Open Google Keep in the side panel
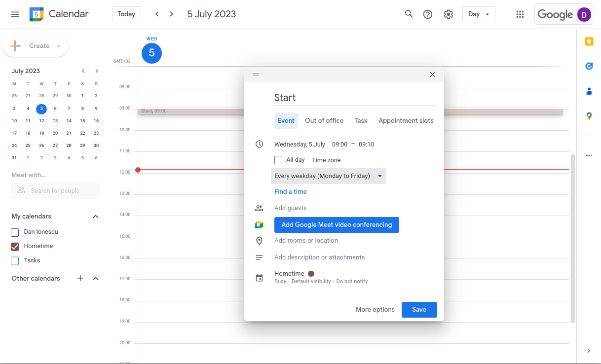601x364 pixels. coord(589,41)
